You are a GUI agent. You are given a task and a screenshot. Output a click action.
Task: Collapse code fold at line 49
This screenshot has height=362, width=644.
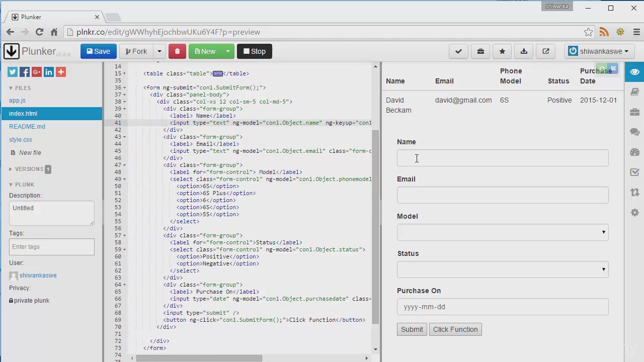click(x=125, y=179)
